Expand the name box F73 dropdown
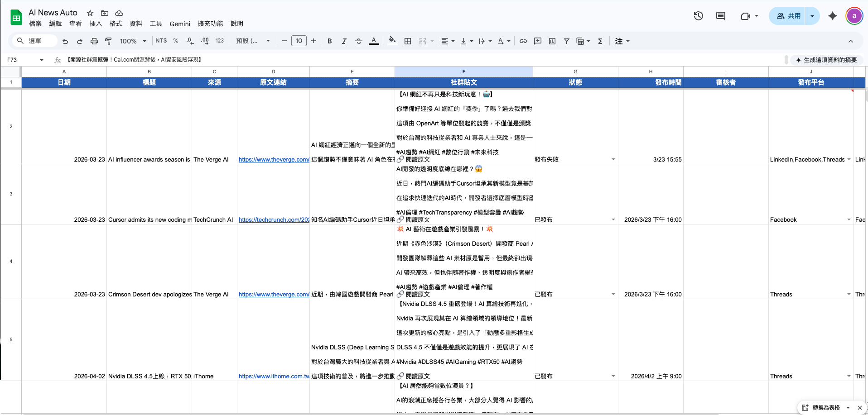Image resolution: width=868 pixels, height=415 pixels. 42,60
